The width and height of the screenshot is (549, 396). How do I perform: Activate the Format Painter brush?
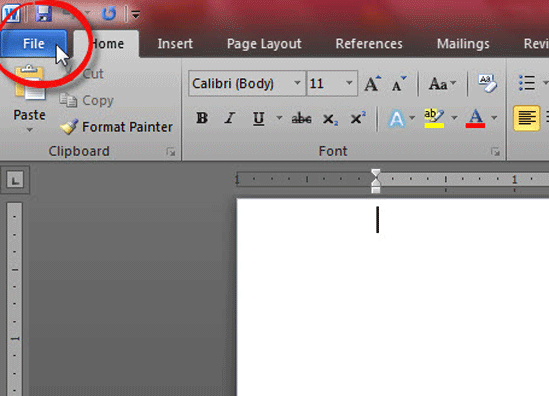[x=116, y=127]
